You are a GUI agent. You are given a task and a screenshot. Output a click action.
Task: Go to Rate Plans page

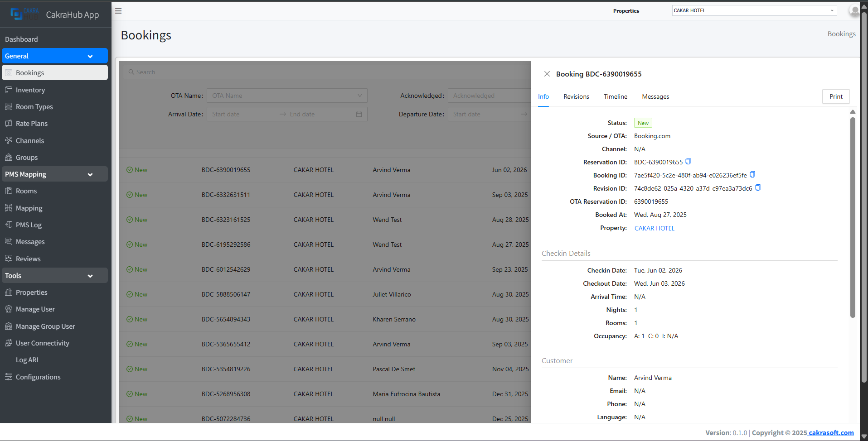click(31, 124)
